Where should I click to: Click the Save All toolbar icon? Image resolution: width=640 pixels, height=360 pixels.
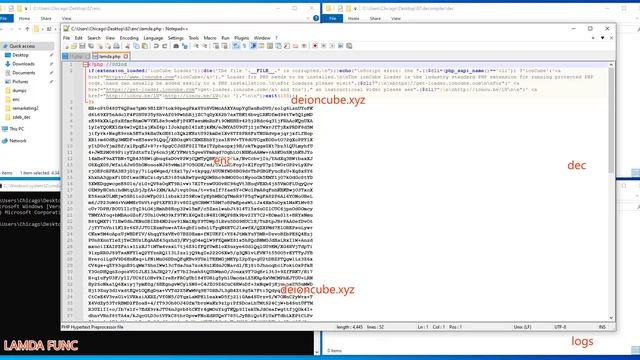click(x=91, y=46)
